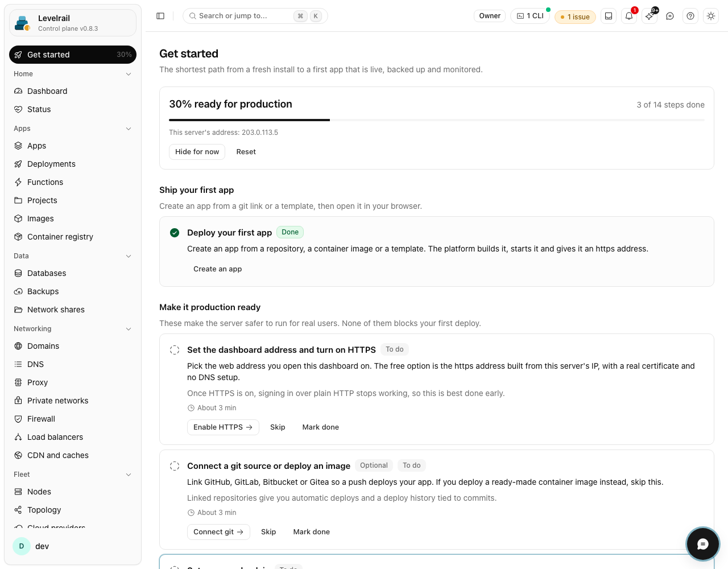Mark the Connect git step done
Viewport: 728px width, 569px height.
312,532
